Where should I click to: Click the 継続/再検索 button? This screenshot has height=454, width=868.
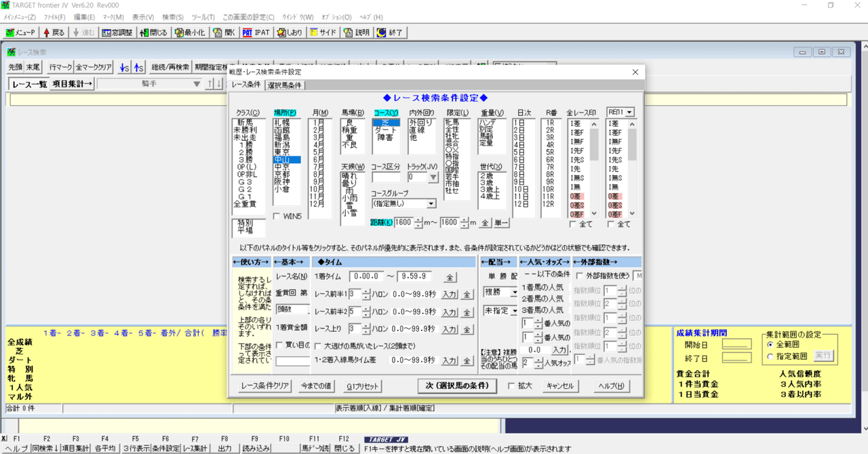[x=170, y=67]
